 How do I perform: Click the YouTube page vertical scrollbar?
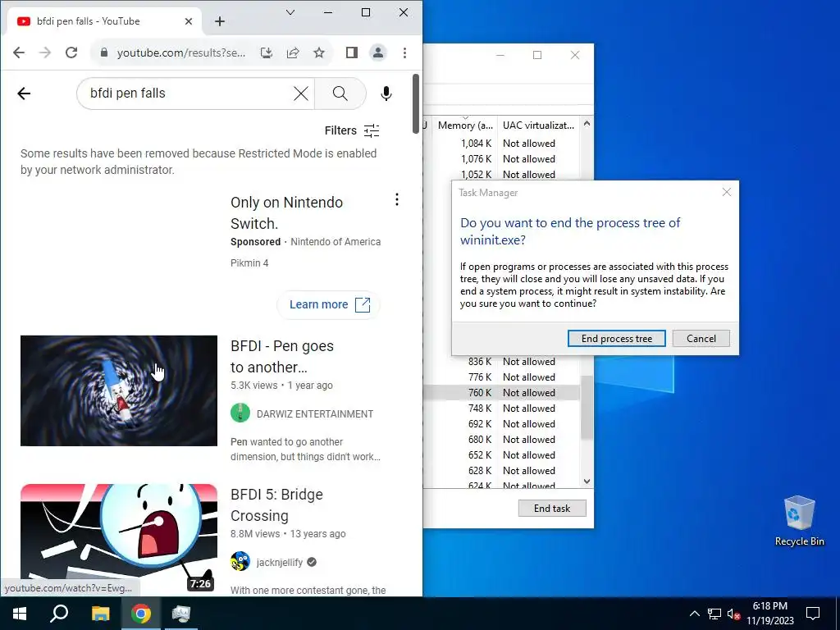[416, 103]
